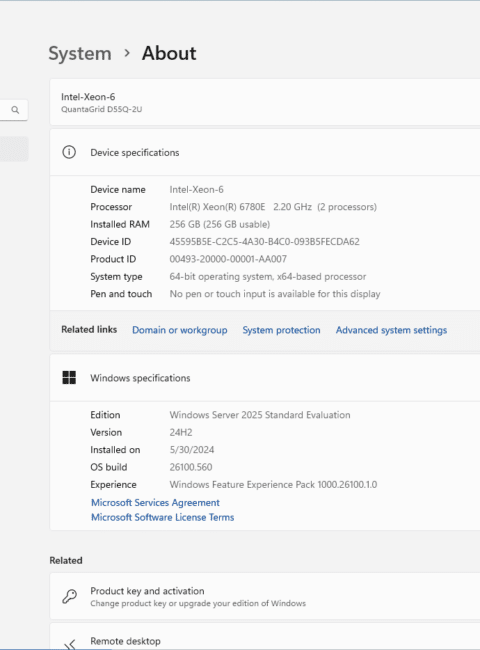The image size is (480, 650).
Task: Open Product key and activation settings
Action: click(264, 597)
